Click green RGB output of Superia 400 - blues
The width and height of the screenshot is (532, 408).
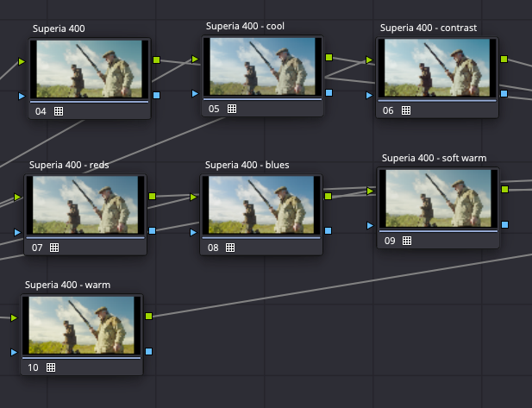point(329,197)
